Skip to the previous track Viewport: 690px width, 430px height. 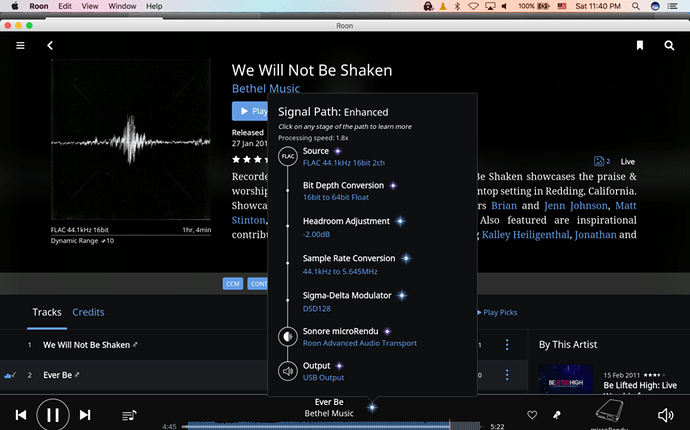21,415
